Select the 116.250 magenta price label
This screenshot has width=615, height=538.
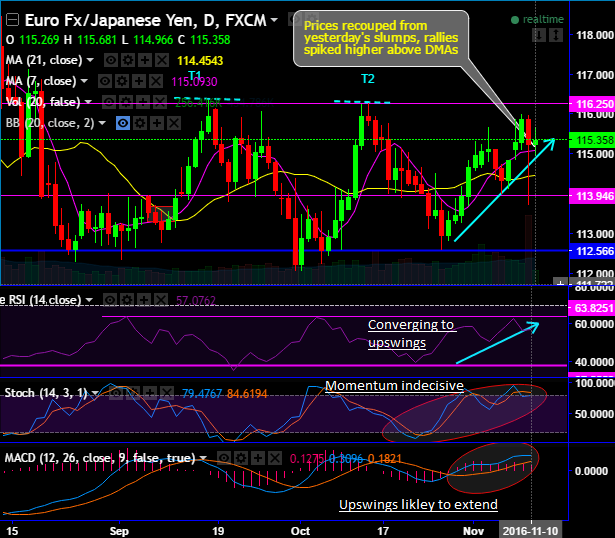pos(592,104)
